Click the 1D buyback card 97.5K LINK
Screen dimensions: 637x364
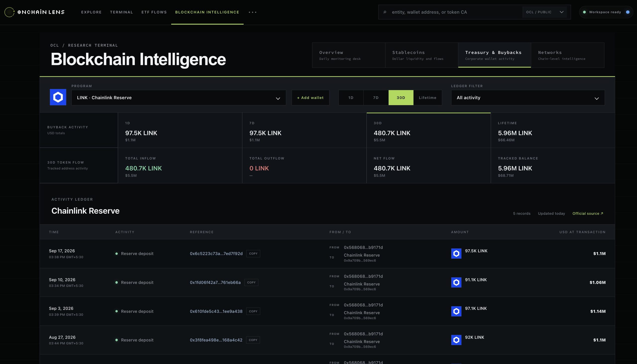click(180, 130)
